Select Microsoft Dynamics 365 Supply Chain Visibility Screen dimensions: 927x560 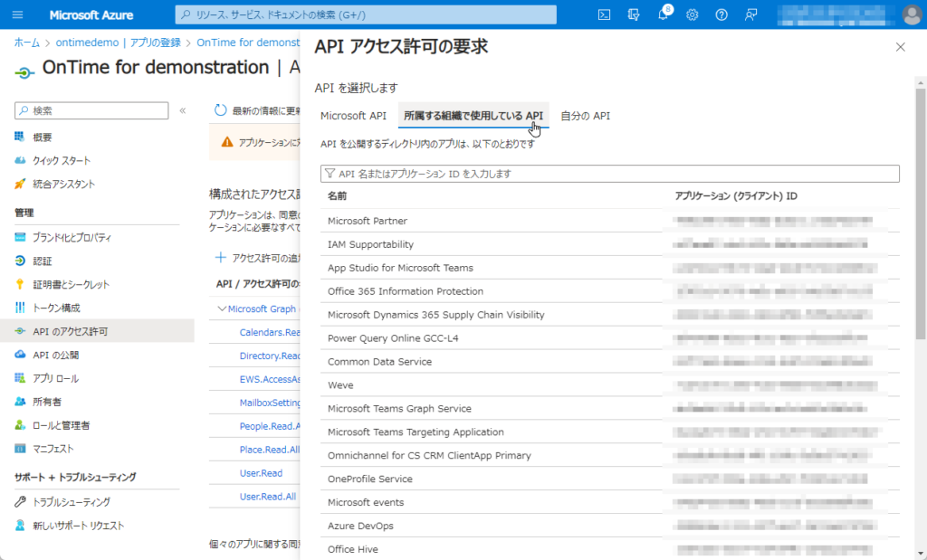(610, 315)
